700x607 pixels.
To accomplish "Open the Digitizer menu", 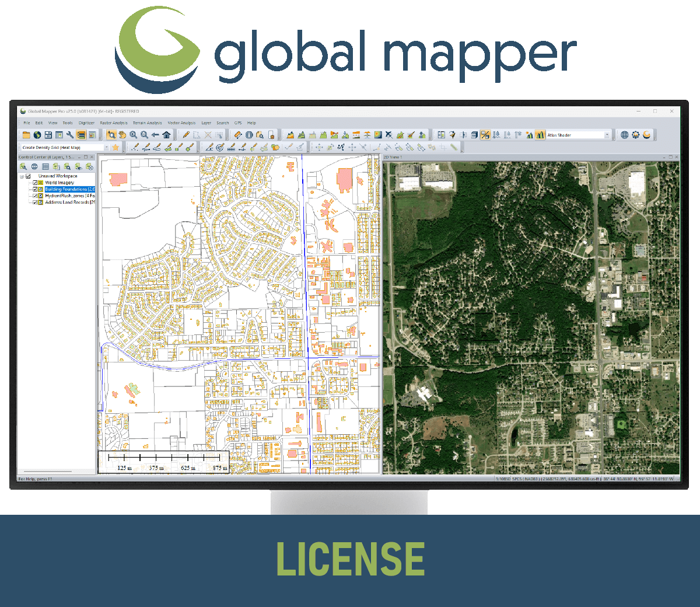I will click(x=86, y=123).
